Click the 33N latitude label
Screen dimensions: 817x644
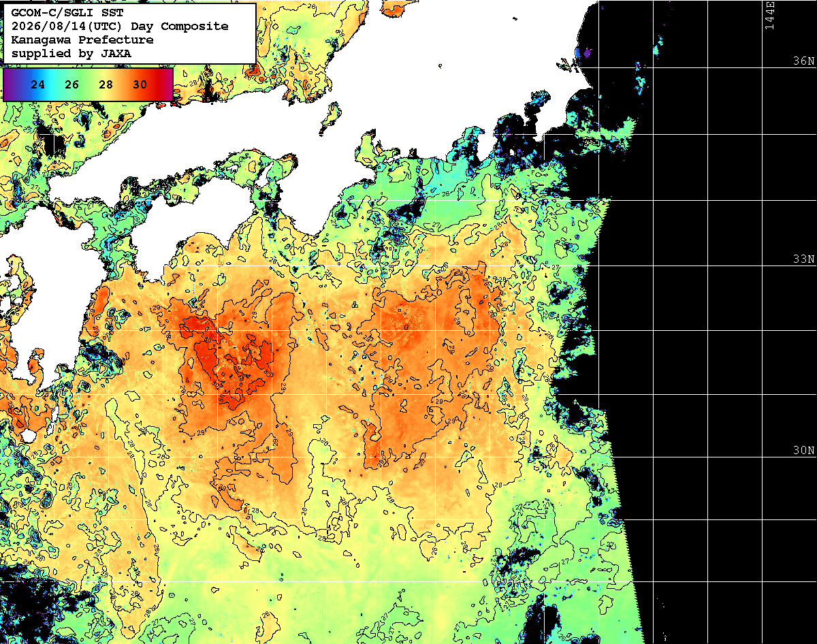pos(803,259)
